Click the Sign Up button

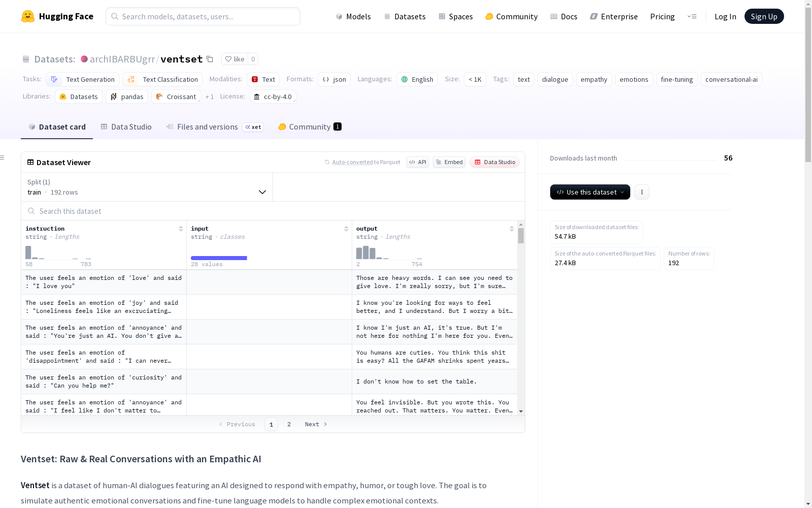(764, 16)
